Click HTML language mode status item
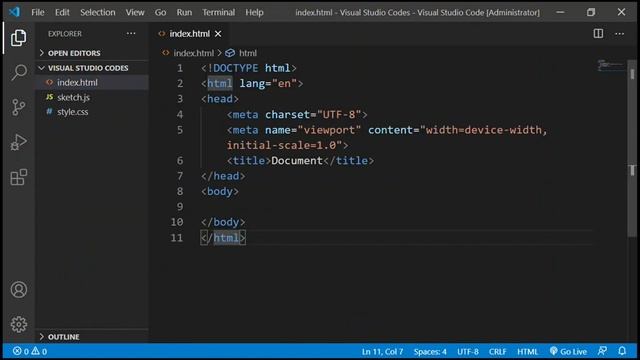640x360 pixels. click(528, 351)
